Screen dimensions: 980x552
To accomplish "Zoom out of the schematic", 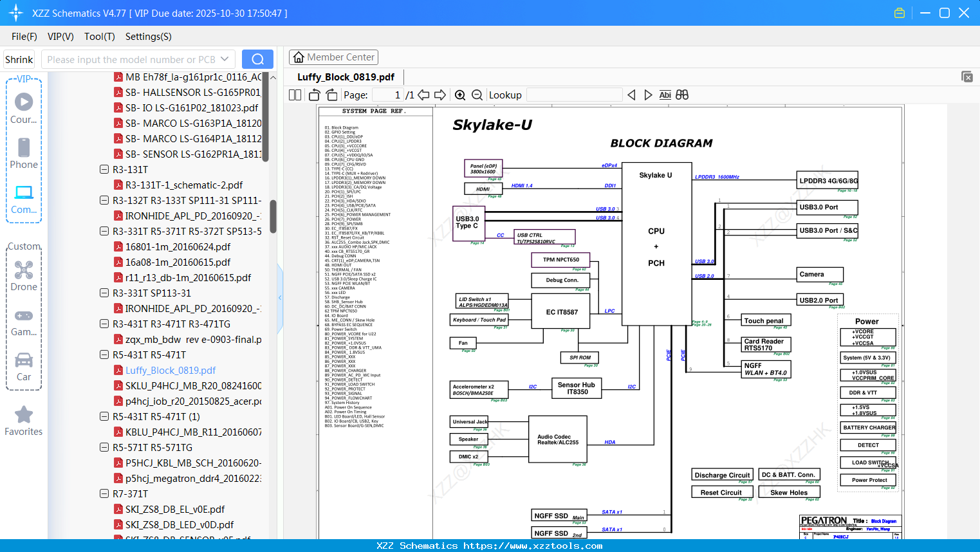I will [477, 95].
